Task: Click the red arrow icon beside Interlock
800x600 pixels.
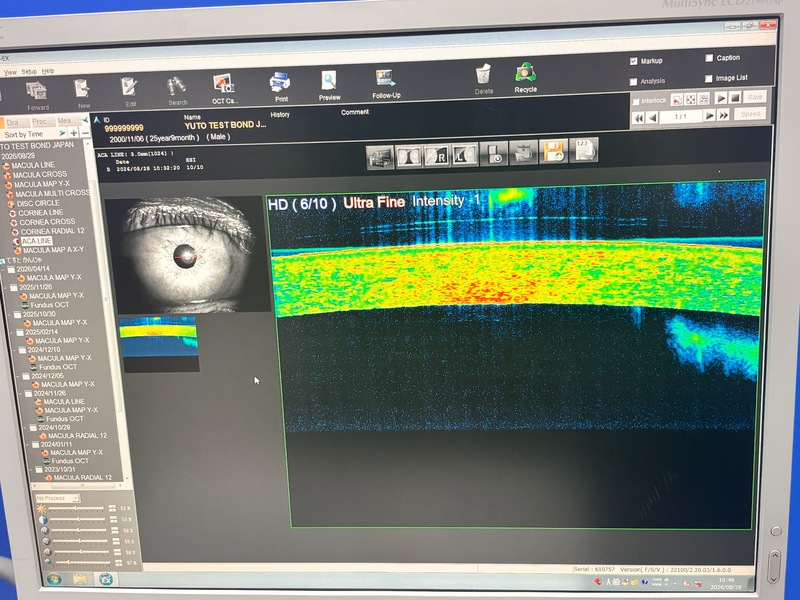Action: click(x=677, y=100)
